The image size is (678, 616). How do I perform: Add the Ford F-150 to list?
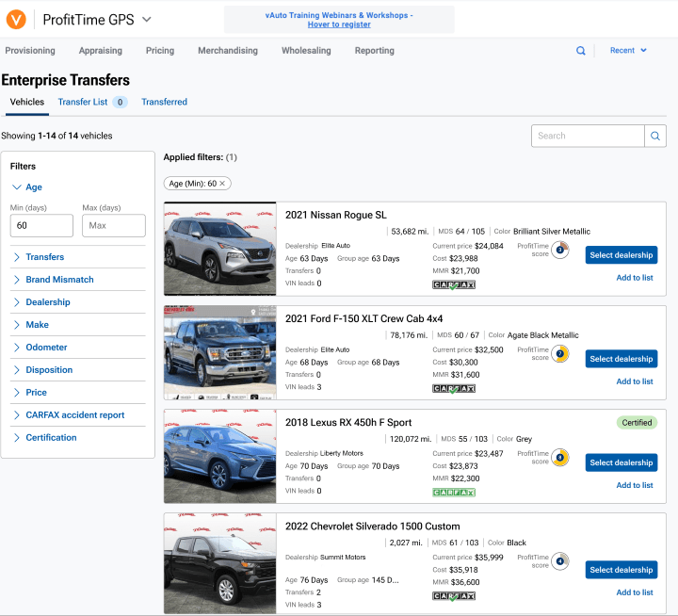pos(635,381)
